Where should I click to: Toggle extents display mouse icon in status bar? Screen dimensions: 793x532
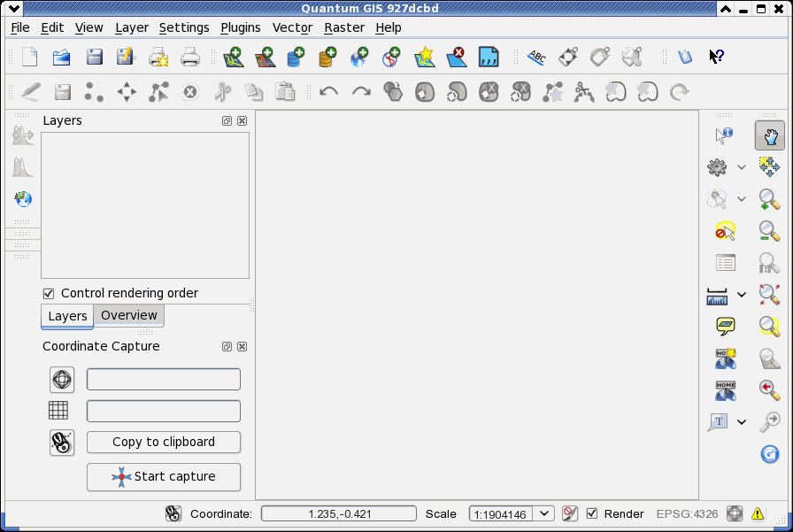(173, 513)
